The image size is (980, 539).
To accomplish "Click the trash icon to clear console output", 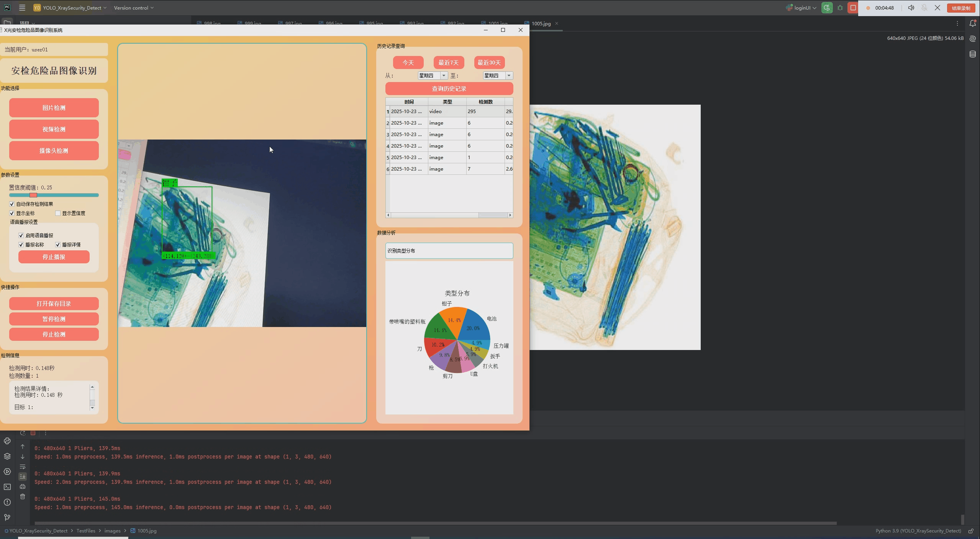I will (x=23, y=497).
